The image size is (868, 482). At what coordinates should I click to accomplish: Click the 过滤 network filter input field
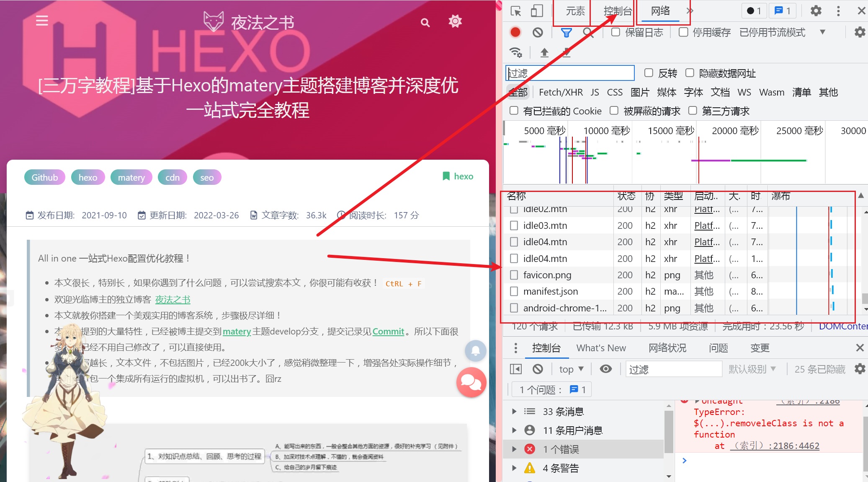(569, 73)
